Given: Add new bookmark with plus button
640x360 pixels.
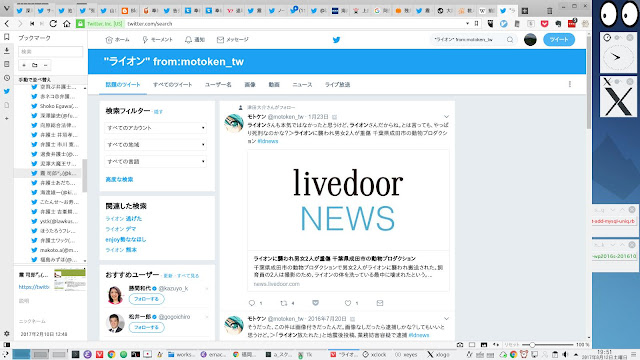Looking at the screenshot, I should click(x=24, y=65).
